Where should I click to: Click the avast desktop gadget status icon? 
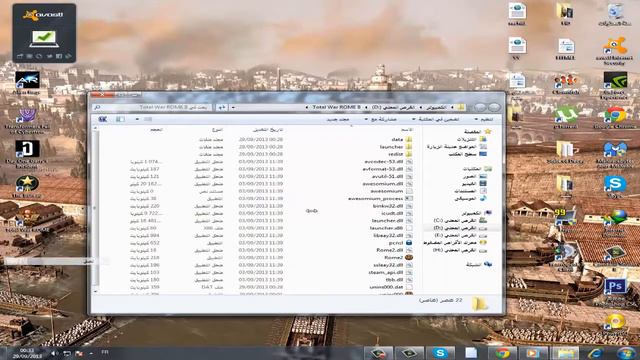pyautogui.click(x=44, y=39)
